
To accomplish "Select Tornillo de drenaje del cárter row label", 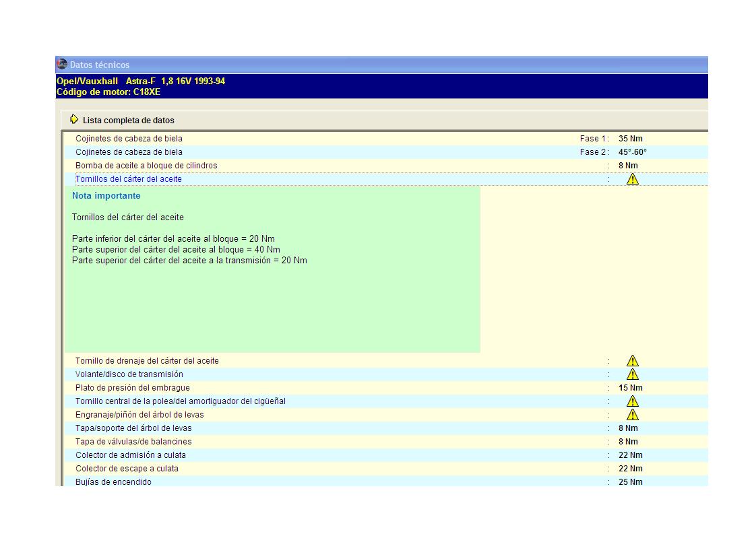I will pyautogui.click(x=147, y=361).
